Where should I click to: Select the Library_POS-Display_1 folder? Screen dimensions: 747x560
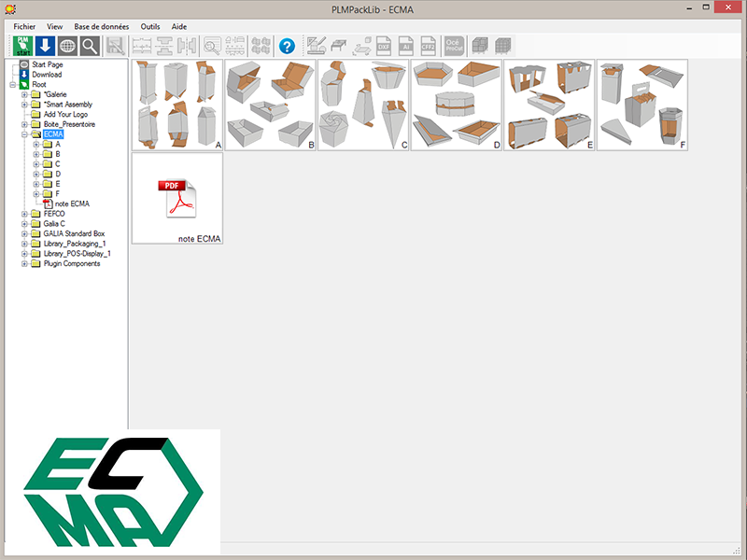[x=78, y=254]
